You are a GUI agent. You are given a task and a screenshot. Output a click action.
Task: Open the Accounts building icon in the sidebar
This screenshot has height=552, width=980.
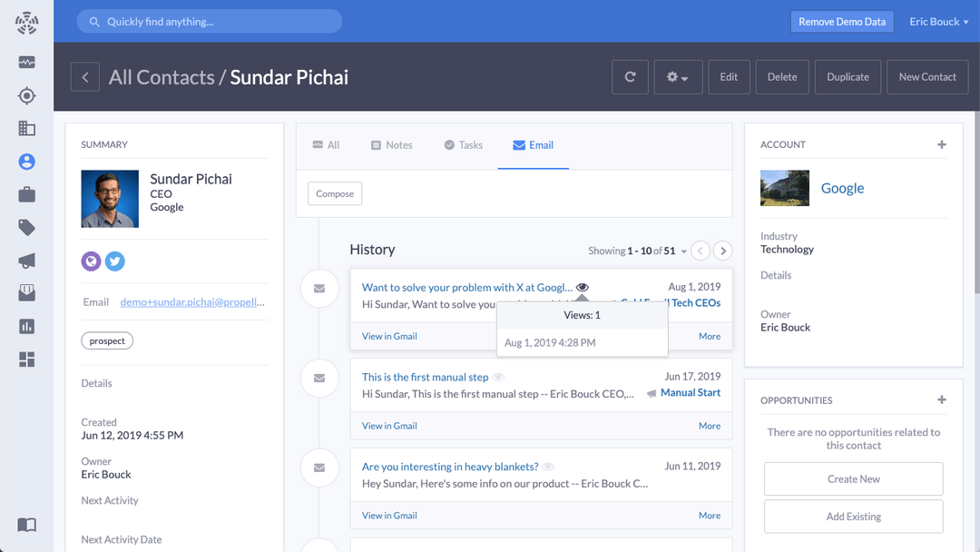[26, 128]
